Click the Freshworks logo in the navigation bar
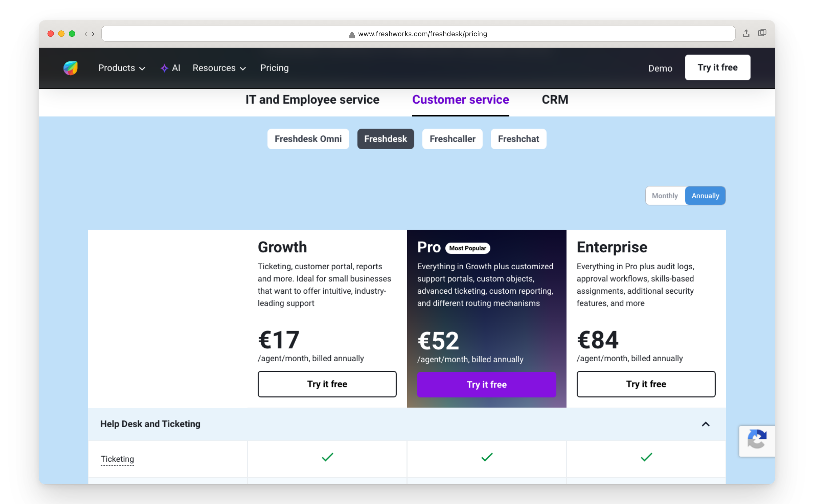The width and height of the screenshot is (814, 504). click(70, 68)
